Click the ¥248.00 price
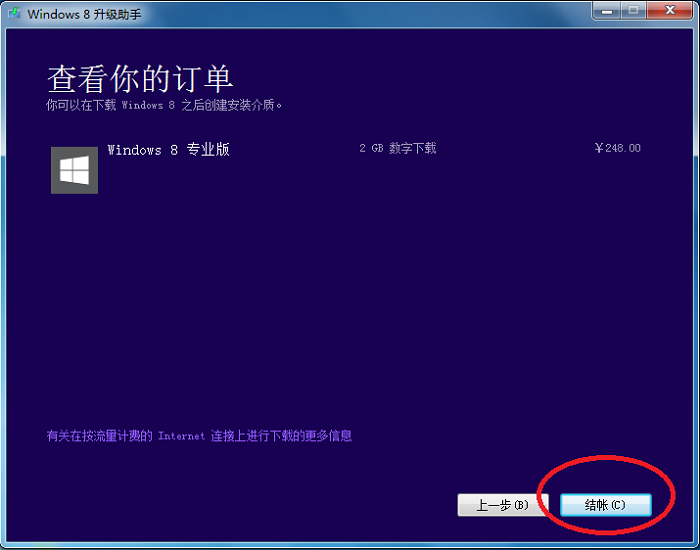 pos(618,148)
